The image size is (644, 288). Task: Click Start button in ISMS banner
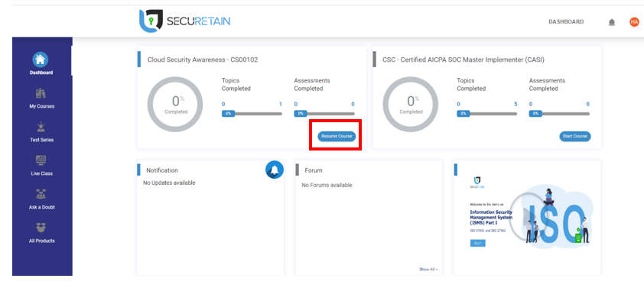pyautogui.click(x=478, y=243)
